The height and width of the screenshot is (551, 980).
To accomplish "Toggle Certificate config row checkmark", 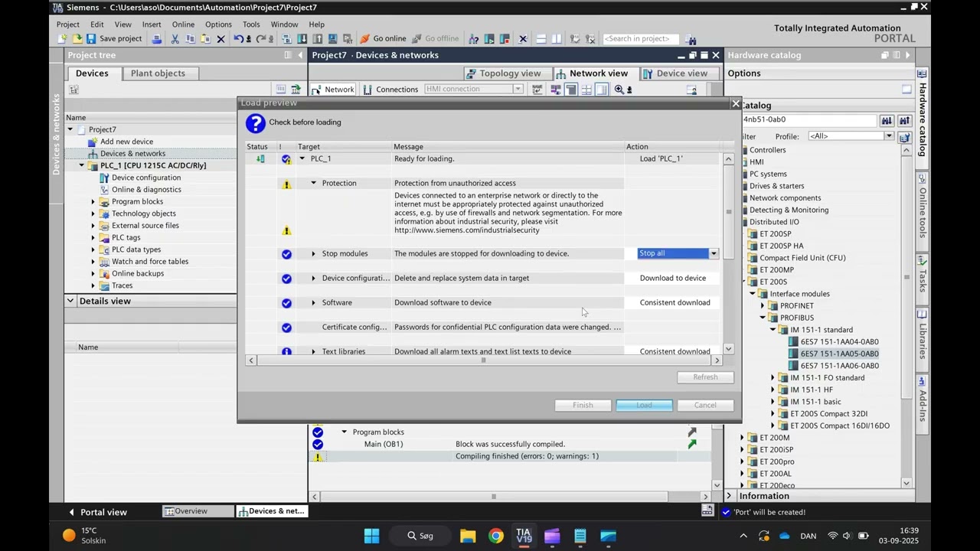I will point(286,328).
